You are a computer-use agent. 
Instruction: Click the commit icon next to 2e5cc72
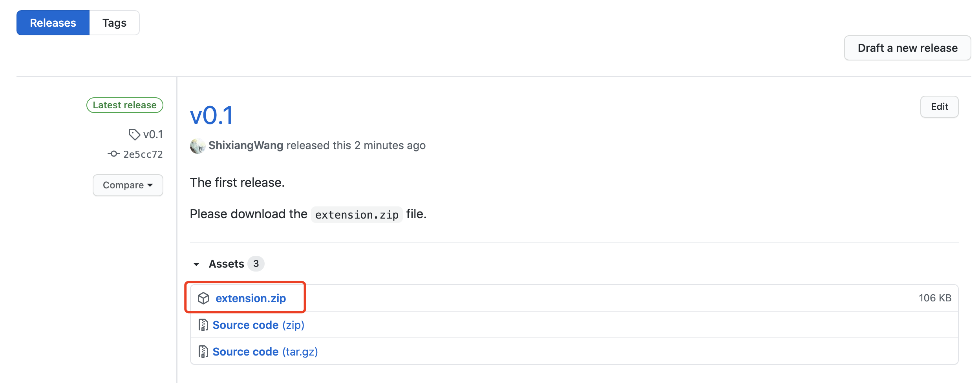pyautogui.click(x=113, y=154)
